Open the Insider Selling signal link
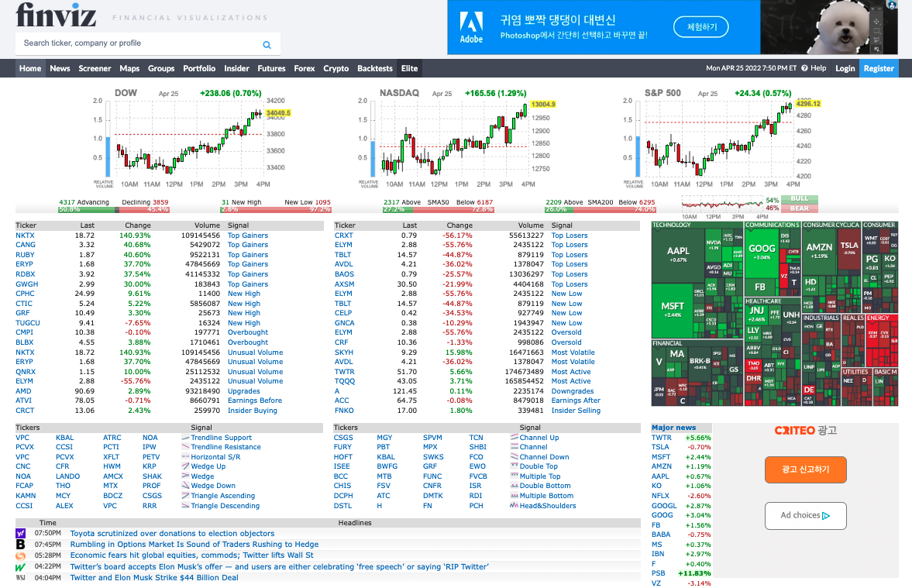The image size is (912, 588). (576, 410)
